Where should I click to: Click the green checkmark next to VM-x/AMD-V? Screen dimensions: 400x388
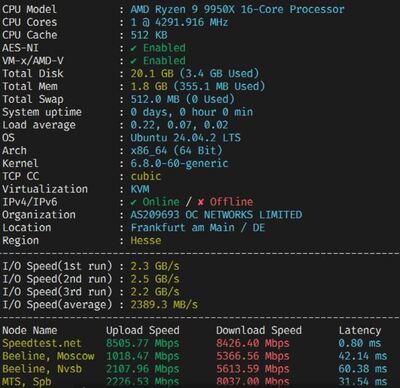133,61
